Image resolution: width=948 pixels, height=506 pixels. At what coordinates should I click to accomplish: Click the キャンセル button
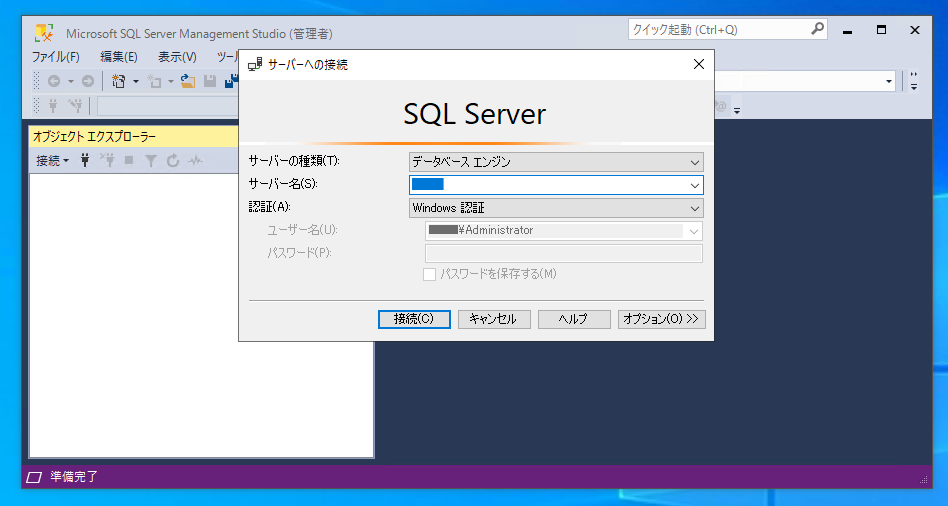(x=494, y=319)
